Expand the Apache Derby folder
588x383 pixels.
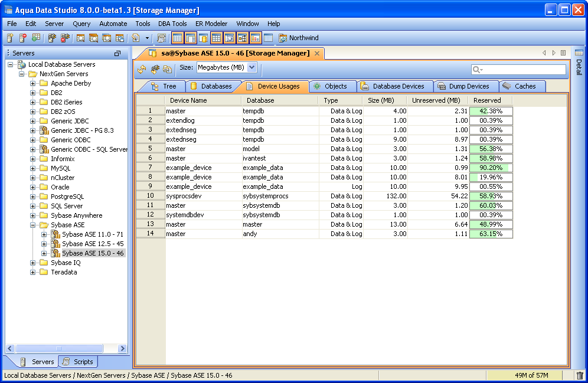(33, 83)
